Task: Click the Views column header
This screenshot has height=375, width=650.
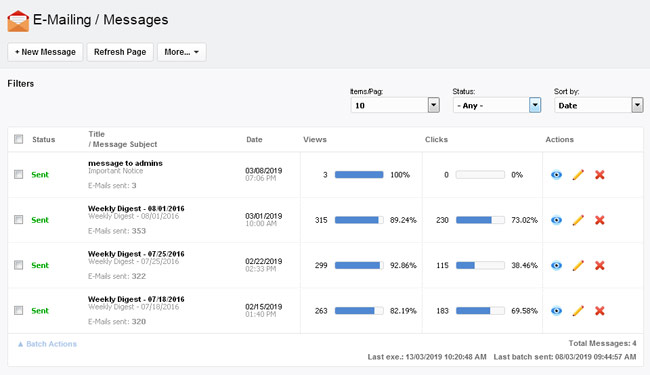Action: [315, 140]
